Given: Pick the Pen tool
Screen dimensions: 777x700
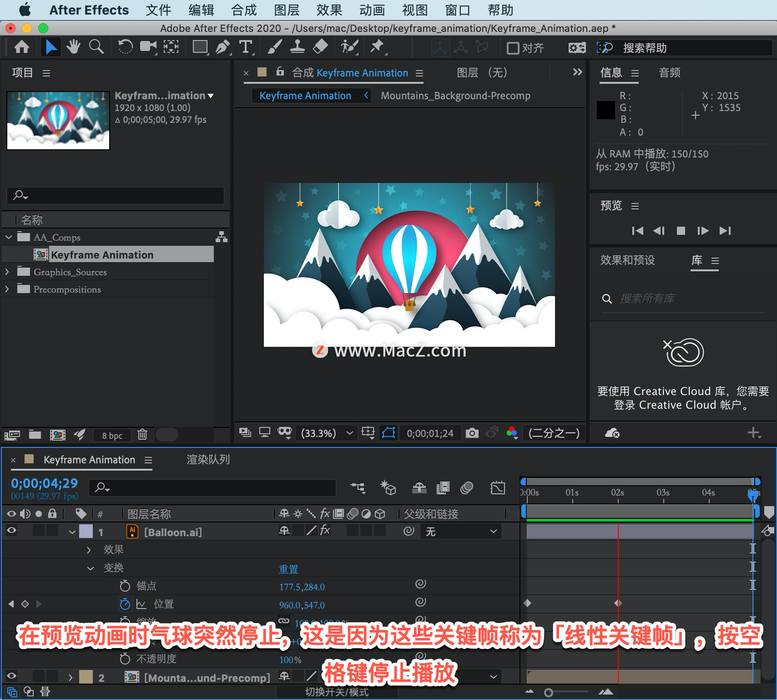Looking at the screenshot, I should pyautogui.click(x=222, y=47).
